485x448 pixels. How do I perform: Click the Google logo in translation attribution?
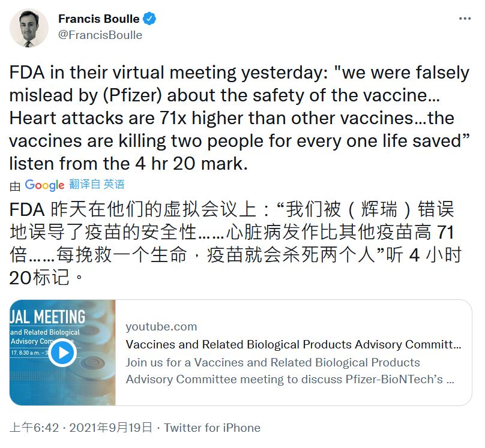pyautogui.click(x=44, y=185)
